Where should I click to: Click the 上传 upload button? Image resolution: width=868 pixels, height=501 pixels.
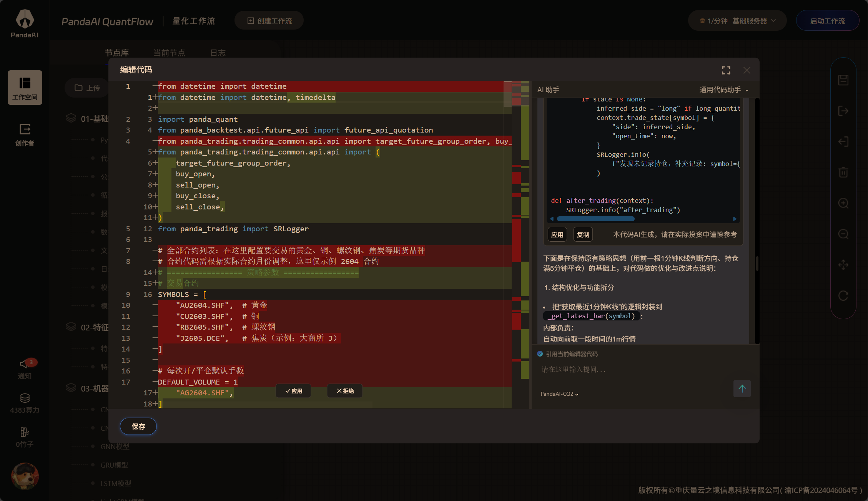point(87,88)
